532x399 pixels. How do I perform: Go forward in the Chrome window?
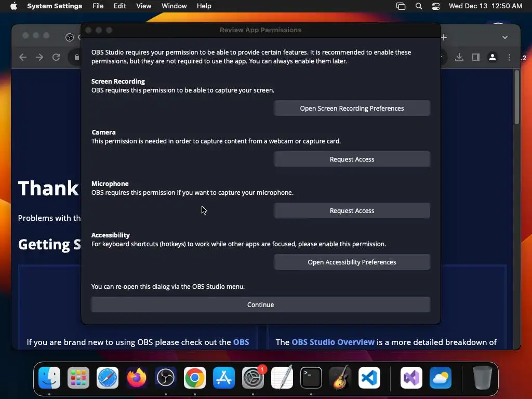tap(39, 57)
